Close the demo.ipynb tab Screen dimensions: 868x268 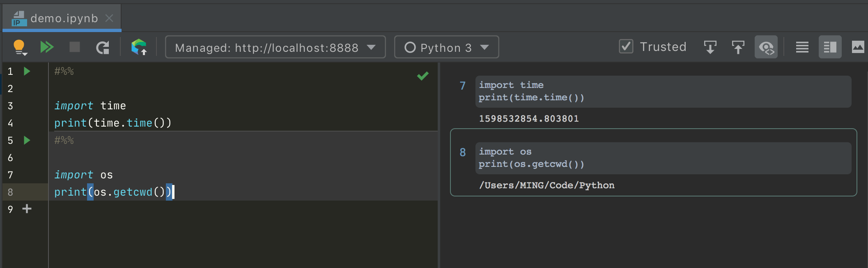click(109, 18)
